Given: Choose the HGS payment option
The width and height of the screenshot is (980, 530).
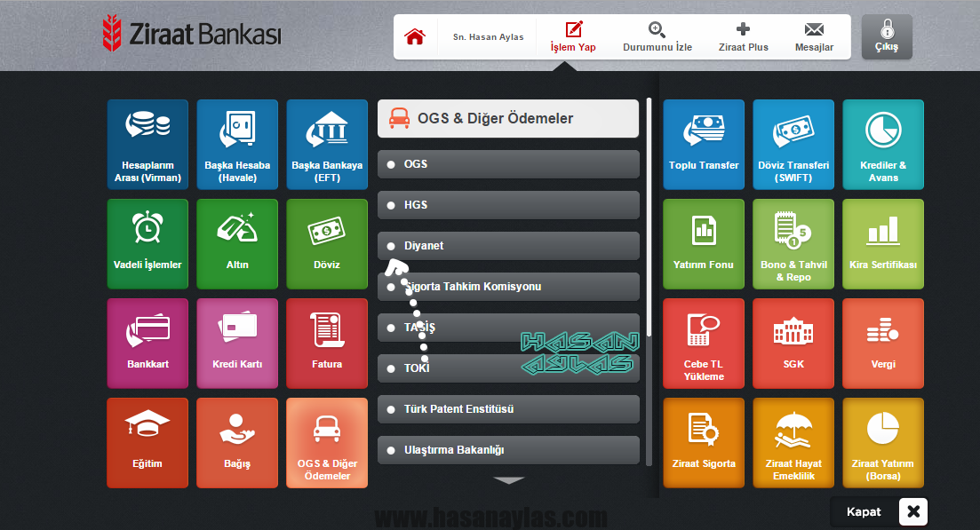Looking at the screenshot, I should 509,205.
